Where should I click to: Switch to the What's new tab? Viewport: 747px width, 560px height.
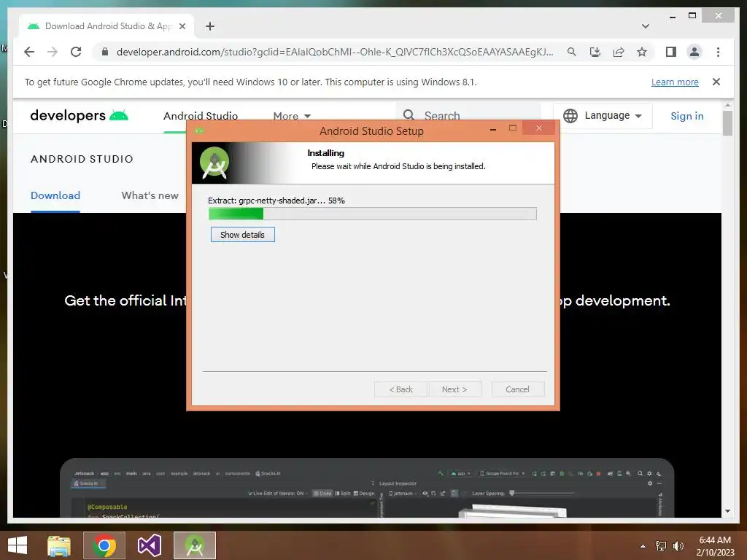(x=150, y=195)
